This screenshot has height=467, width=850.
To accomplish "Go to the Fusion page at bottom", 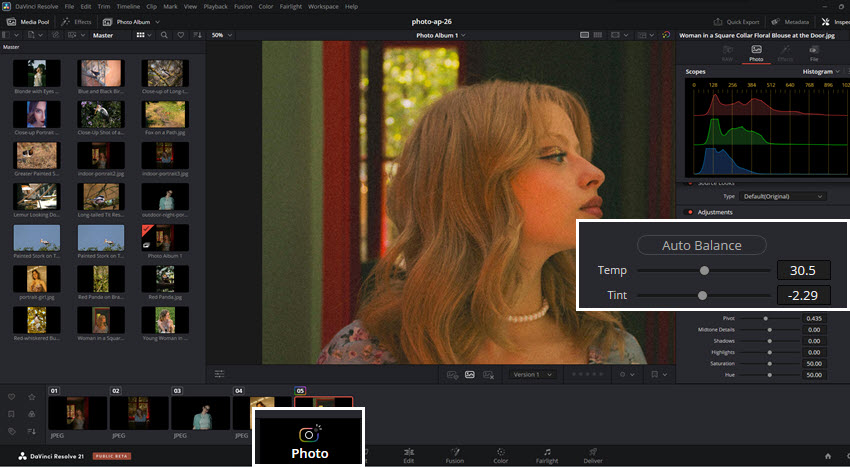I will [x=455, y=456].
